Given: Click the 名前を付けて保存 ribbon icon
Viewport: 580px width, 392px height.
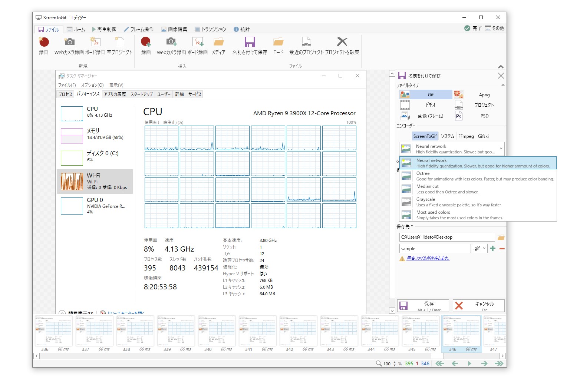Looking at the screenshot, I should [250, 46].
